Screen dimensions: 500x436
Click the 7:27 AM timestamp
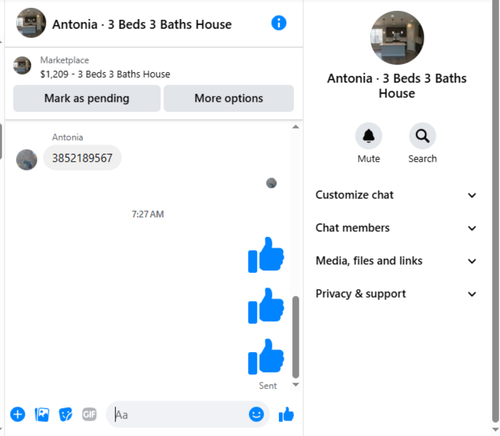148,214
